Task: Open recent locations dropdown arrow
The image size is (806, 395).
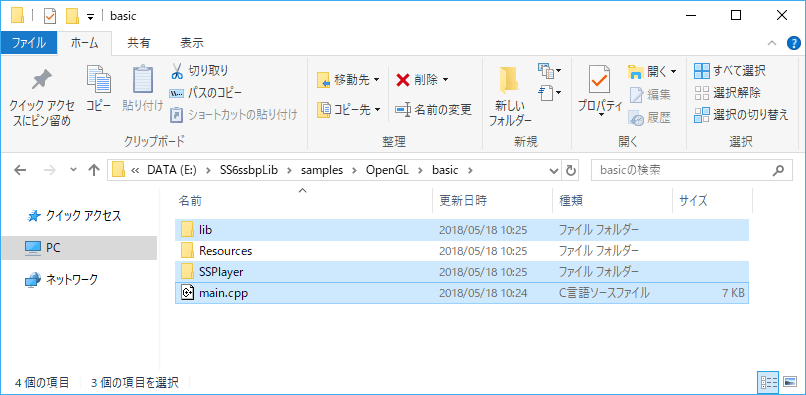Action: click(74, 170)
